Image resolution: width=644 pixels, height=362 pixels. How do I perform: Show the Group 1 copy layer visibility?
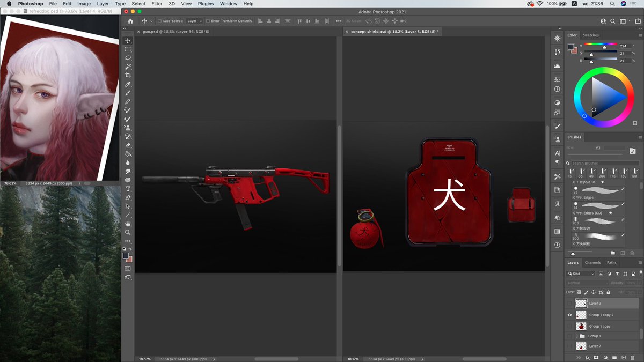[x=569, y=326]
